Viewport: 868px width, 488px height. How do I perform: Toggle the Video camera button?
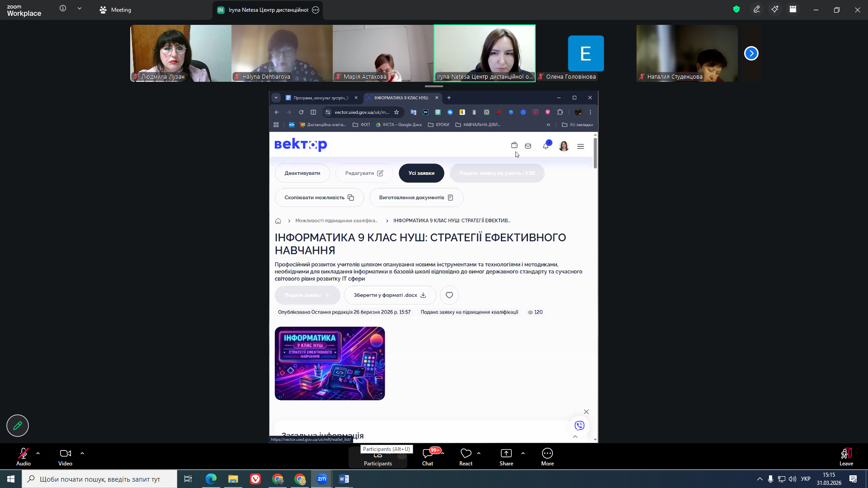tap(65, 453)
